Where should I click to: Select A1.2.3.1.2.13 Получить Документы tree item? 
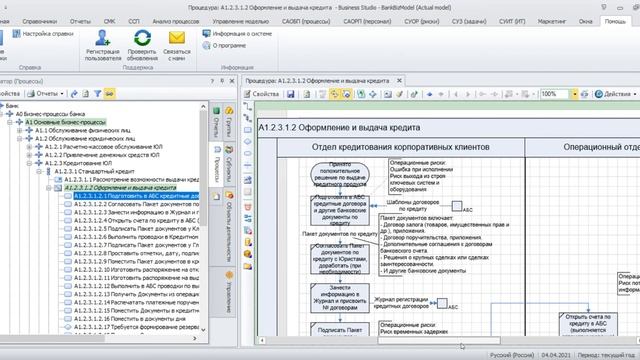click(136, 294)
